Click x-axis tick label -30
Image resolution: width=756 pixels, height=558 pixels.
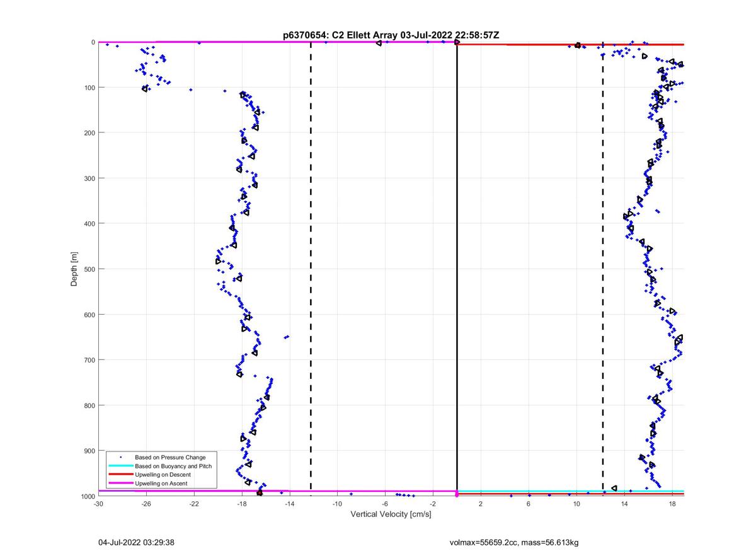(98, 504)
